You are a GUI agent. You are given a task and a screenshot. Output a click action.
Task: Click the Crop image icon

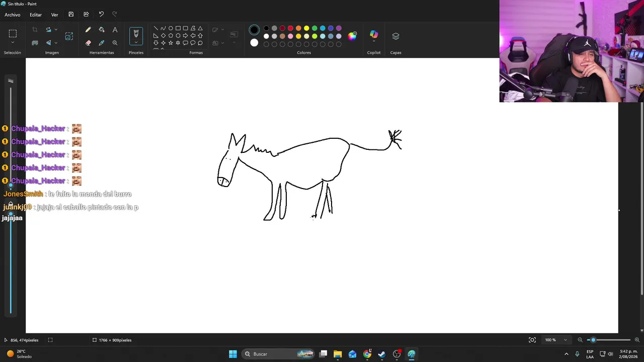click(x=35, y=30)
